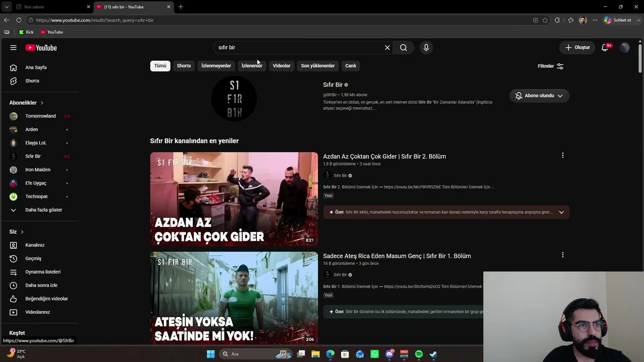Open the browser favorites list icon
644x362 pixels.
coord(571,20)
